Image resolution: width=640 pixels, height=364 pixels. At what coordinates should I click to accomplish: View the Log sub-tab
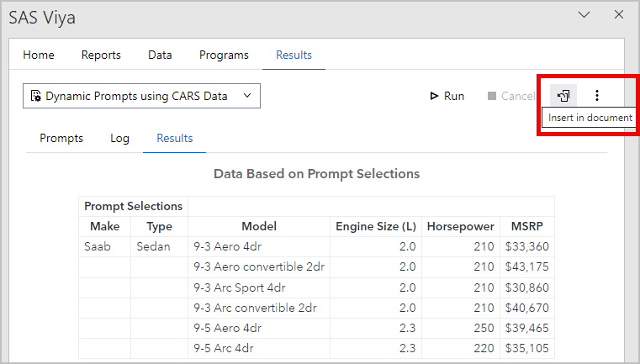[x=119, y=138]
